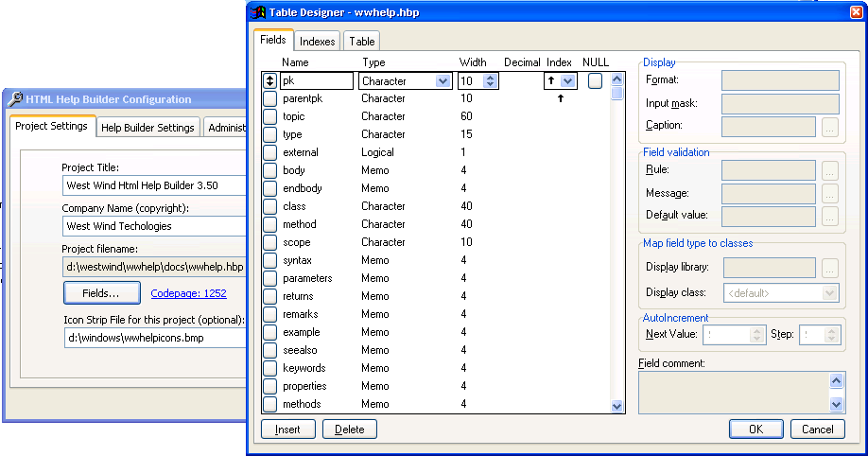The image size is (868, 456).
Task: Select the endbody row selector box
Action: 269,188
